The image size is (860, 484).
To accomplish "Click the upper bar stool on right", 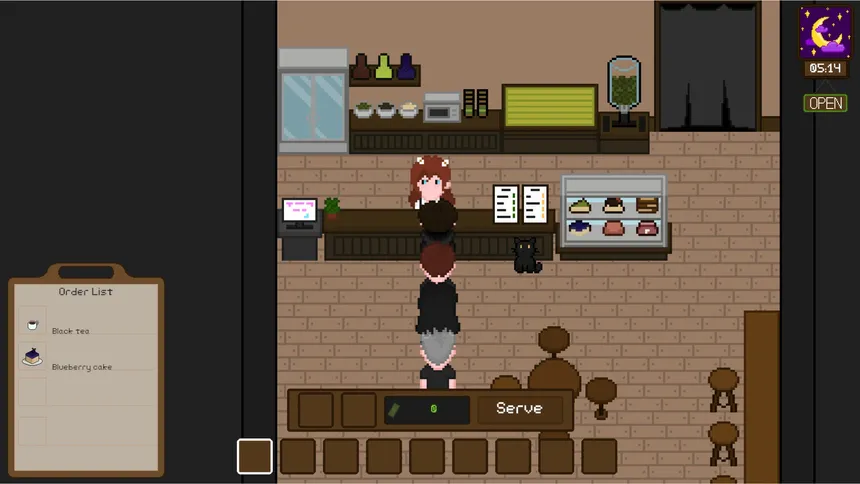I will click(x=723, y=390).
